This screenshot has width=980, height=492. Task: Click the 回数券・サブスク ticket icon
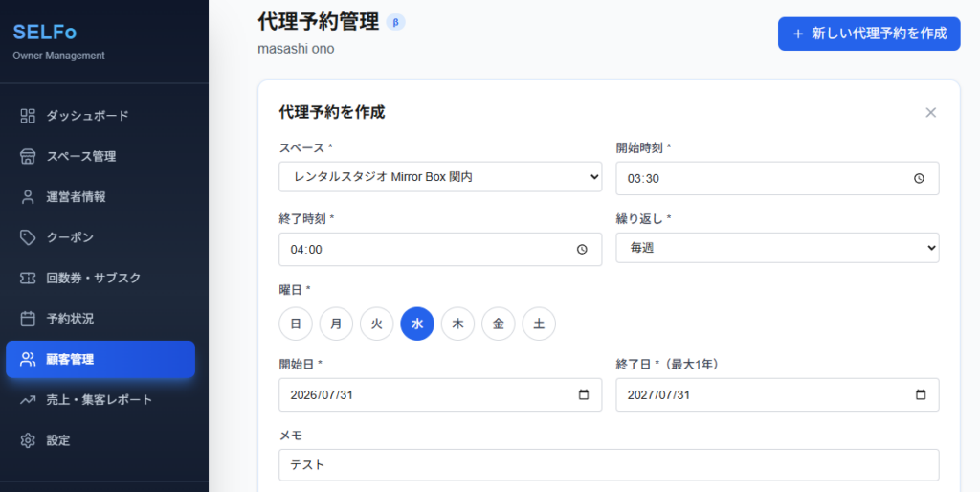coord(28,279)
